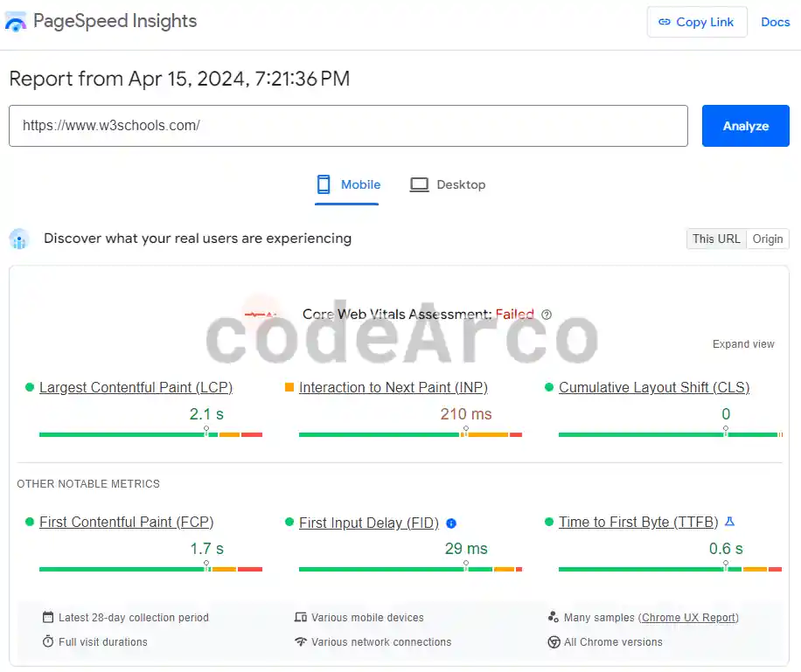Select the This URL toggle option
The width and height of the screenshot is (801, 672).
point(716,239)
